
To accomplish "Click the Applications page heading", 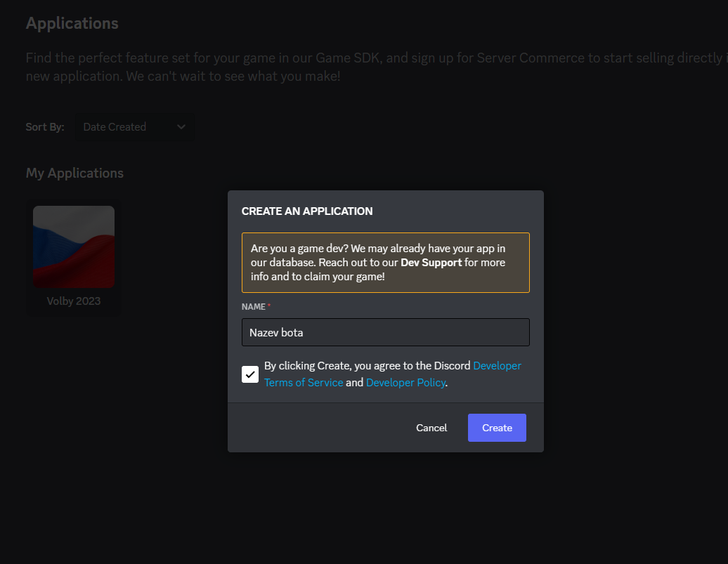I will [72, 23].
